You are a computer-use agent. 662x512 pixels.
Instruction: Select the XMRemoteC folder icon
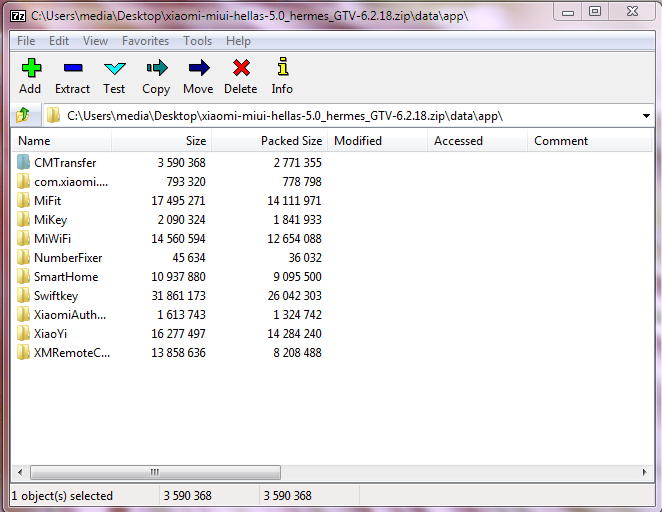[24, 352]
